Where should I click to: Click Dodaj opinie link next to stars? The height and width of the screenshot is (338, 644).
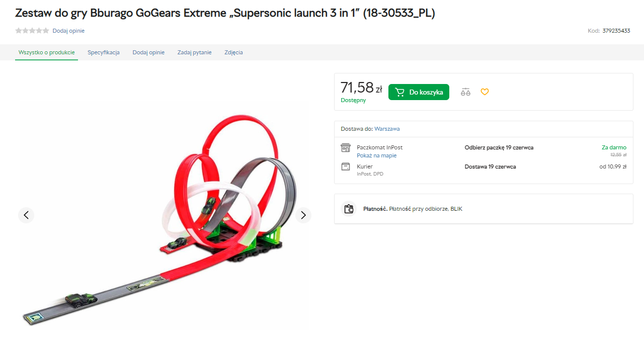68,31
